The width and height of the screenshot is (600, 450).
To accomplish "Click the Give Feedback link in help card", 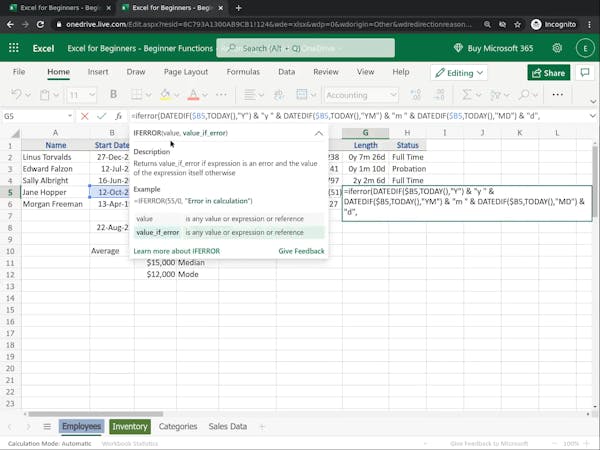I will point(302,251).
